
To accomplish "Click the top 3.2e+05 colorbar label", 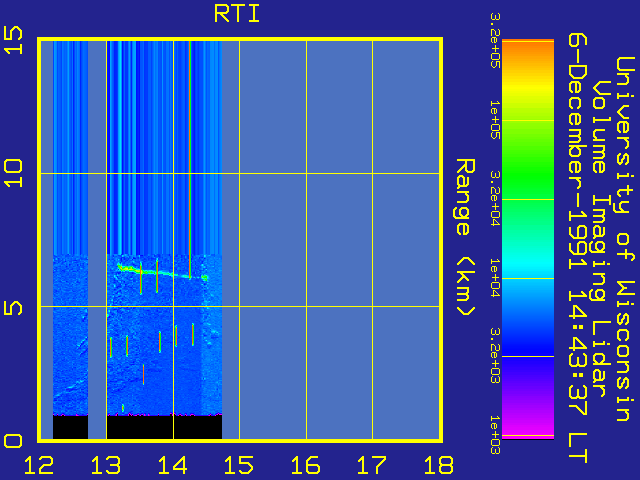I will 495,40.
